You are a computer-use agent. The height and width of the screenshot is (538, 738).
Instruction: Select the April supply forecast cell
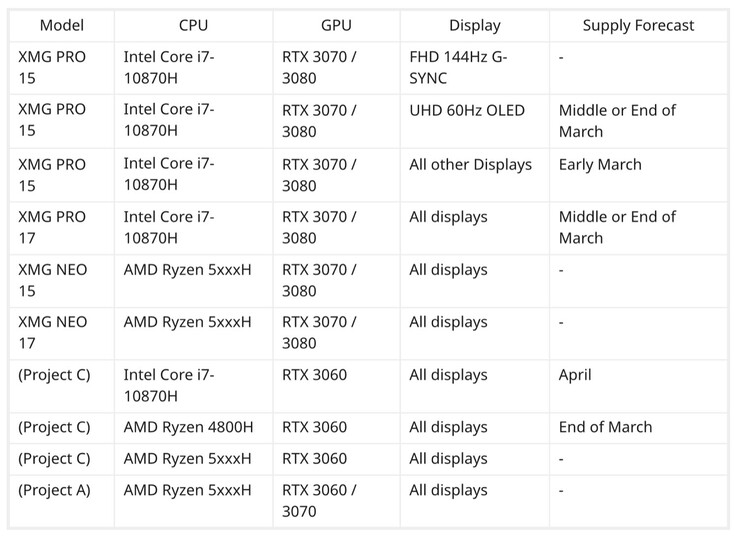click(575, 375)
